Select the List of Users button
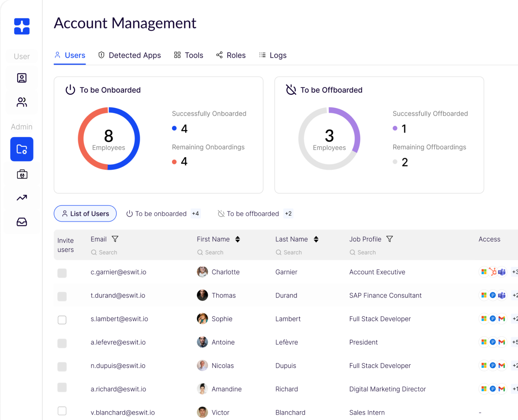Image resolution: width=518 pixels, height=420 pixels. 85,214
